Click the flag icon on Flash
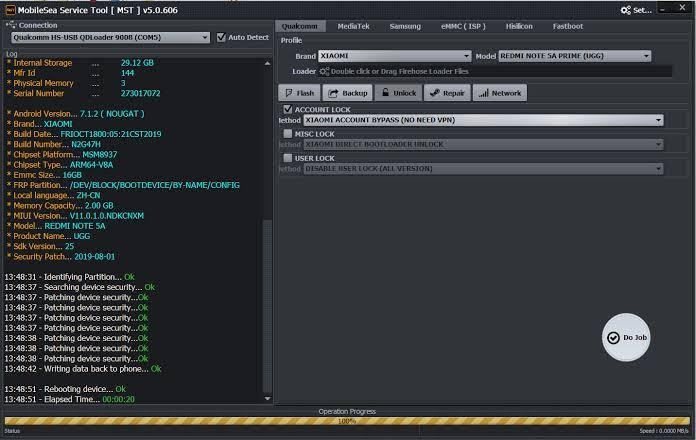The width and height of the screenshot is (696, 440). [289, 93]
